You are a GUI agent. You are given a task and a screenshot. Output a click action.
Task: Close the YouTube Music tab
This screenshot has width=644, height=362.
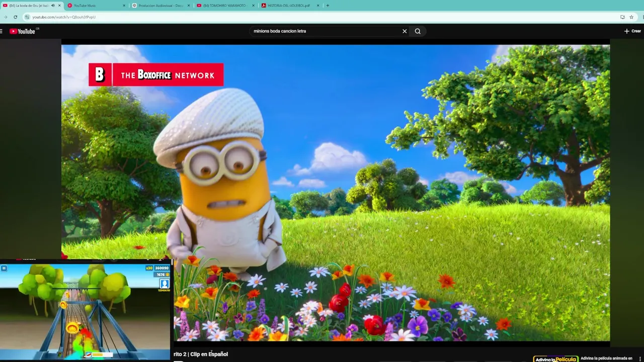[124, 6]
